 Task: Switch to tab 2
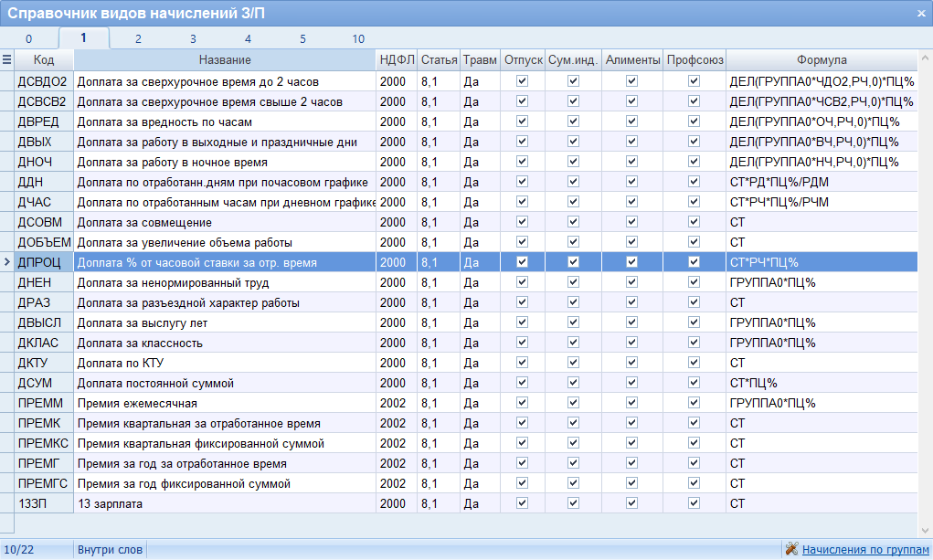coord(138,38)
